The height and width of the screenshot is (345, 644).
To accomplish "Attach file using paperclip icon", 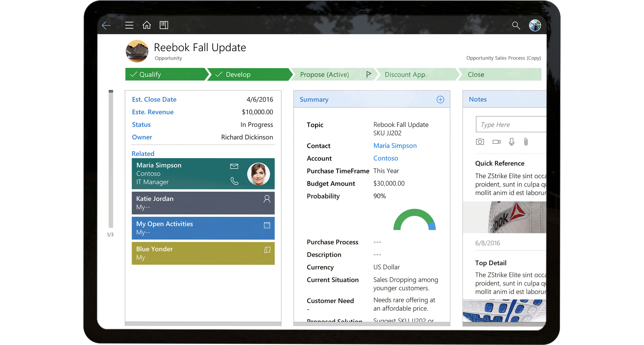I will point(526,142).
